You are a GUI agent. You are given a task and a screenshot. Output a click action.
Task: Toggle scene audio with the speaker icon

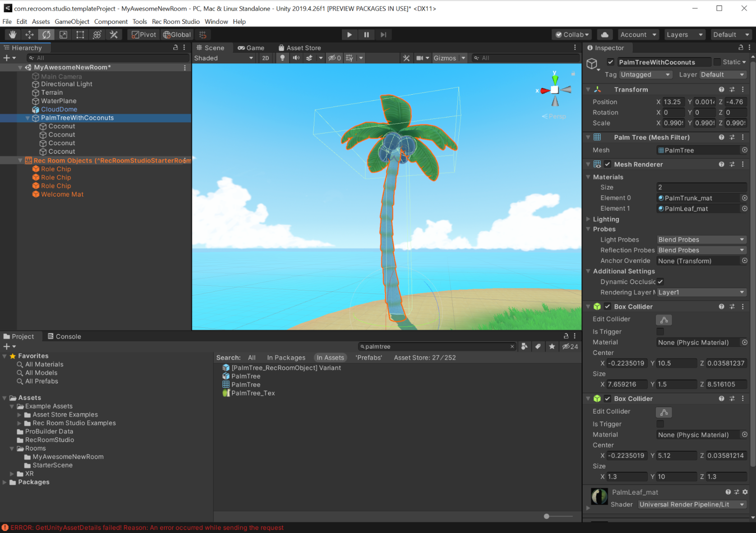pyautogui.click(x=296, y=58)
